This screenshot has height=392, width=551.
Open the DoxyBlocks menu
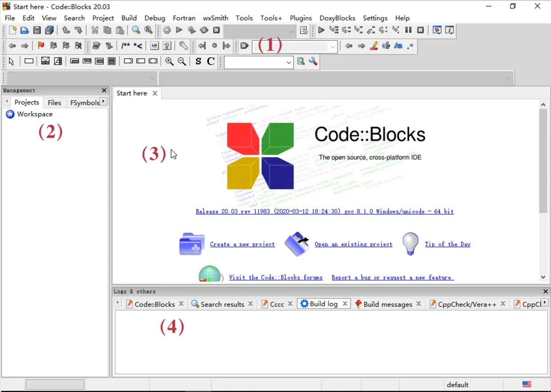click(x=337, y=18)
